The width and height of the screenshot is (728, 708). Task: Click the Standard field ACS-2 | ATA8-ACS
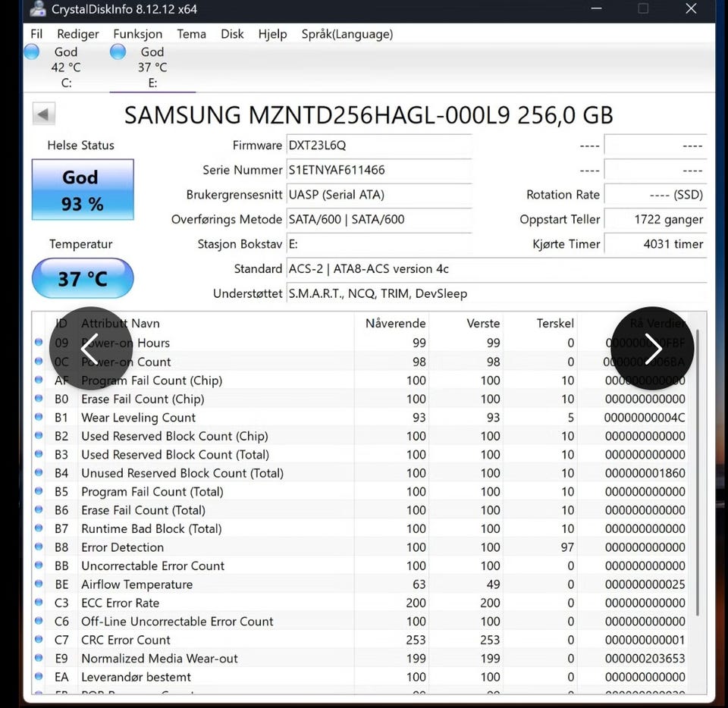pos(496,268)
